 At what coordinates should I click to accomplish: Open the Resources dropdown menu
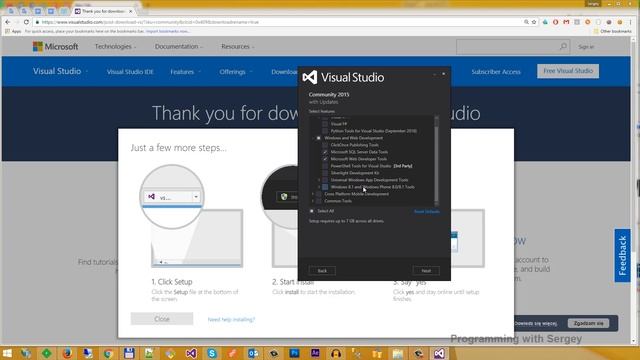coord(238,47)
